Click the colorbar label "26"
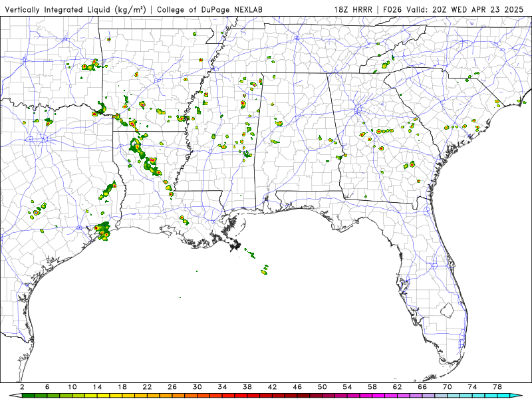The width and height of the screenshot is (532, 399). [x=172, y=387]
